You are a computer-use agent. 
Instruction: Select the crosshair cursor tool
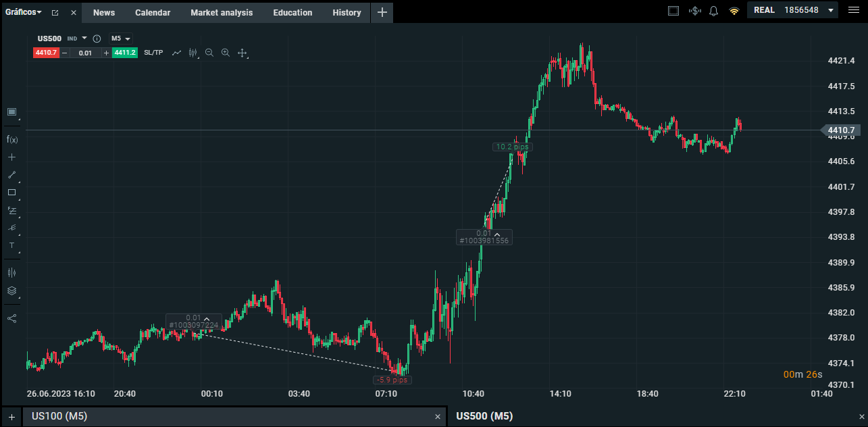pyautogui.click(x=11, y=157)
